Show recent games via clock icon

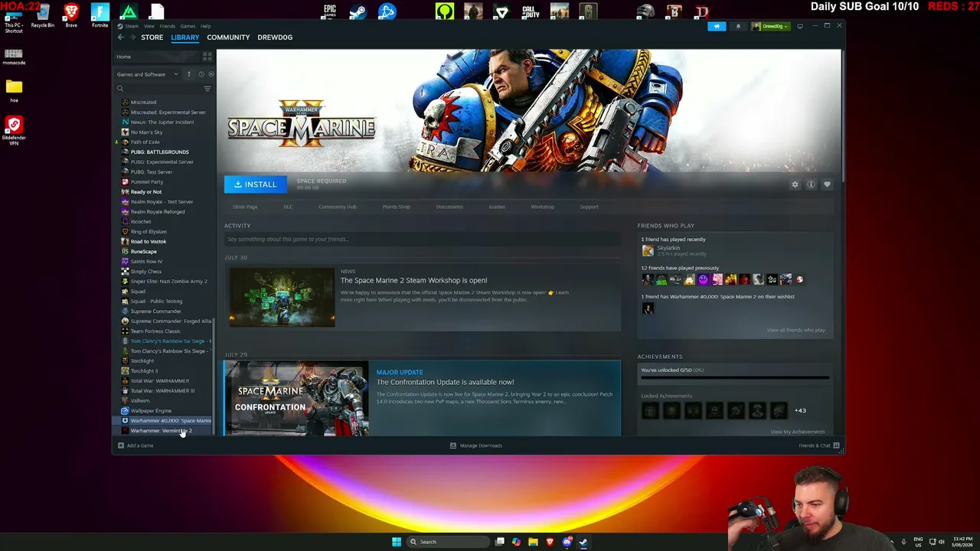(x=201, y=74)
